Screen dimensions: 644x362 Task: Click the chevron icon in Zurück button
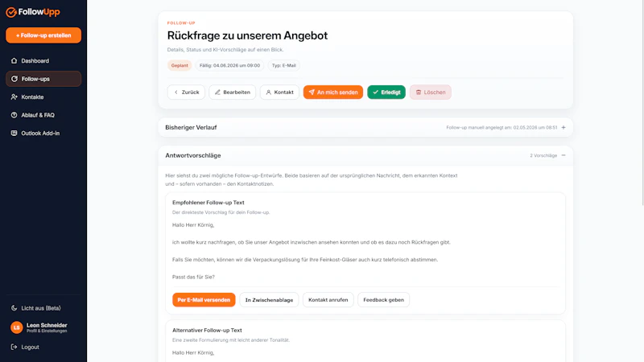click(176, 93)
